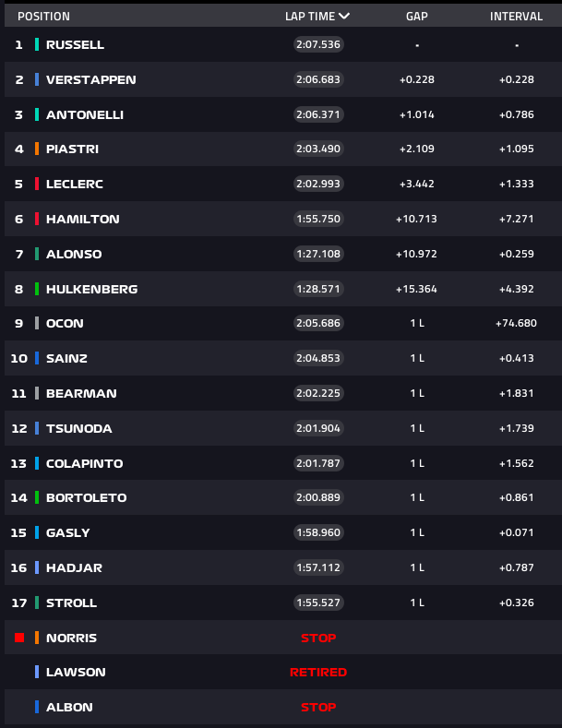Click the STOP status for Albon
562x728 pixels.
(x=318, y=707)
